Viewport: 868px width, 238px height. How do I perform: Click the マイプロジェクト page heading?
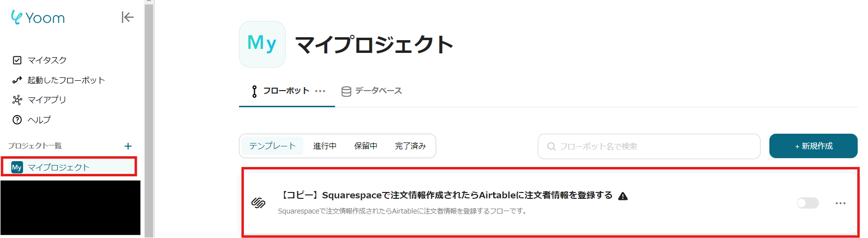tap(374, 45)
